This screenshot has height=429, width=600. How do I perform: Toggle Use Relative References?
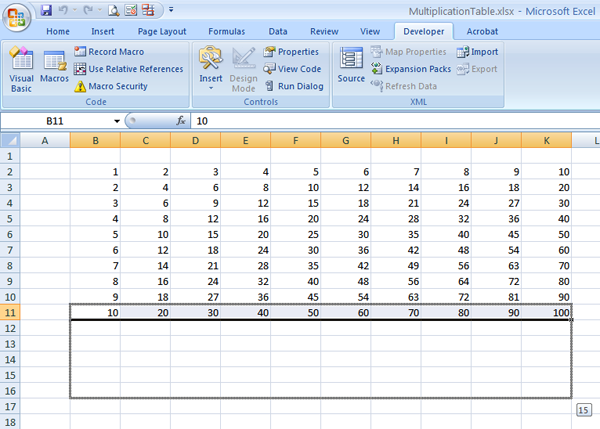point(129,69)
